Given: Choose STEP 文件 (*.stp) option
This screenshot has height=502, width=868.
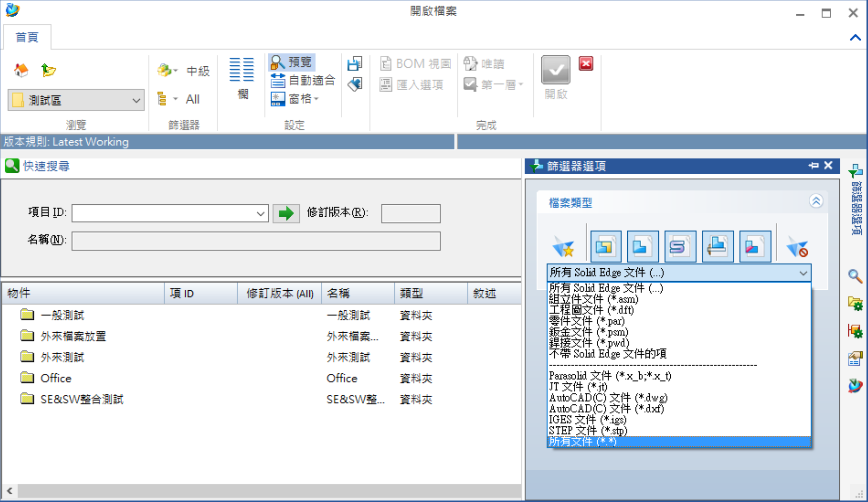Looking at the screenshot, I should coord(679,431).
